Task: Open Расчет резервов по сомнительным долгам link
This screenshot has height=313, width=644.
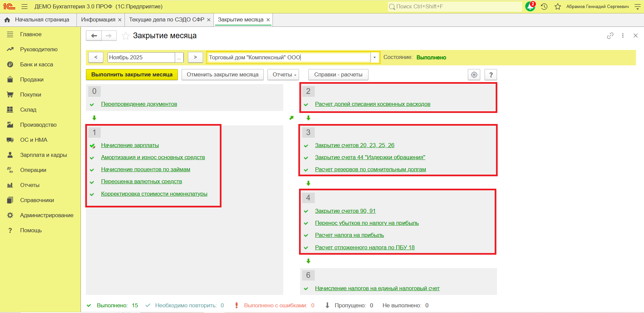Action: tap(370, 170)
